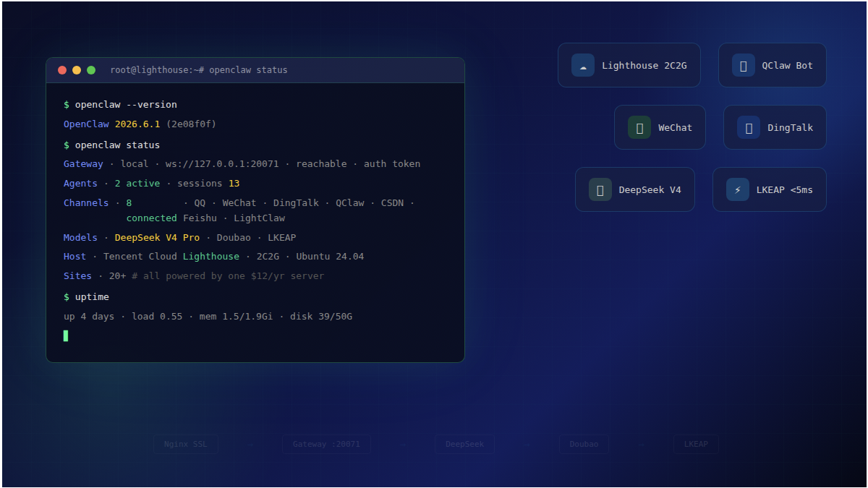Click the uptime command

pyautogui.click(x=92, y=297)
